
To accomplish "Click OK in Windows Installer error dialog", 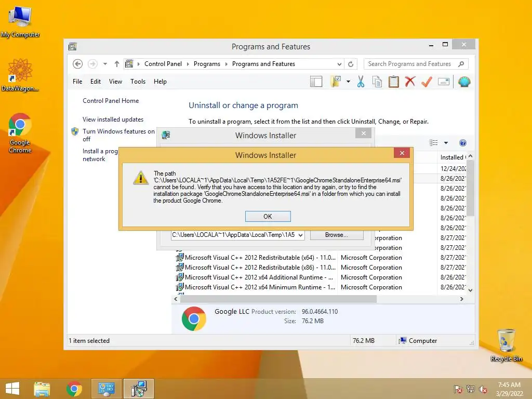I will (x=268, y=217).
